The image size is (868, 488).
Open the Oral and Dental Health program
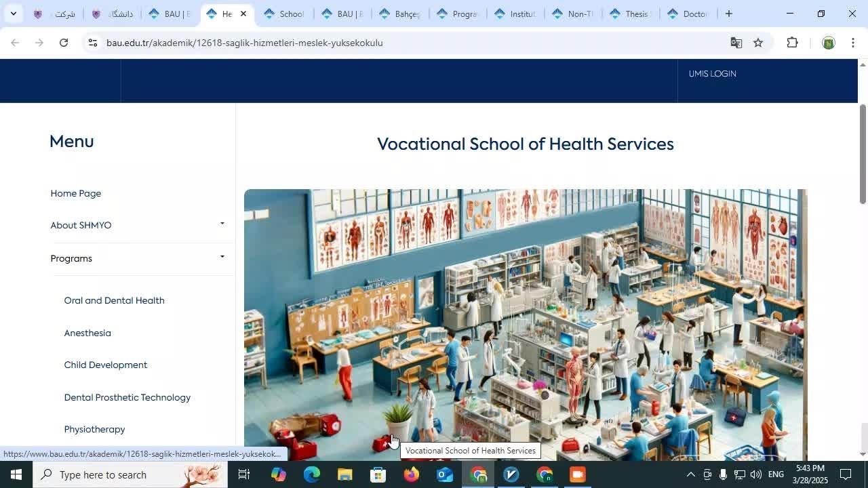coord(114,300)
